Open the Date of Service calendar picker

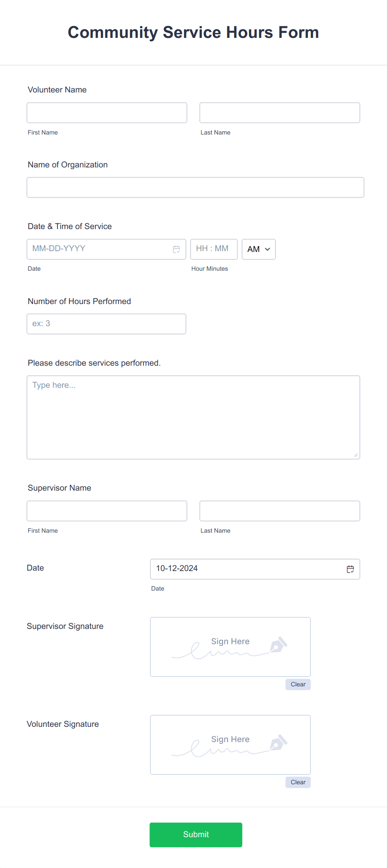pos(176,249)
